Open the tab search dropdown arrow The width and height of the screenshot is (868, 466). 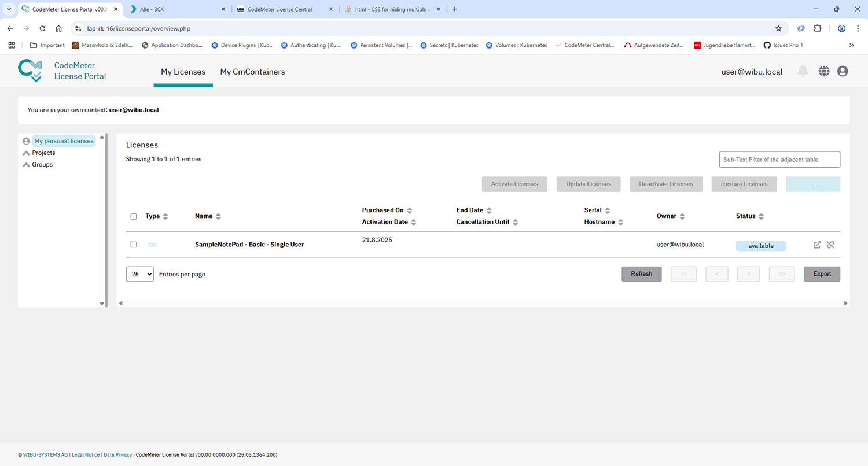[9, 9]
